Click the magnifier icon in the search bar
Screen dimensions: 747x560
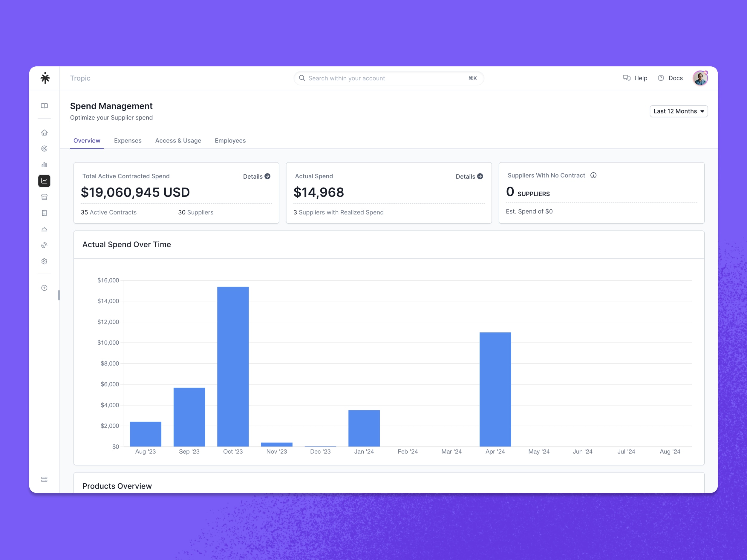[x=302, y=78]
